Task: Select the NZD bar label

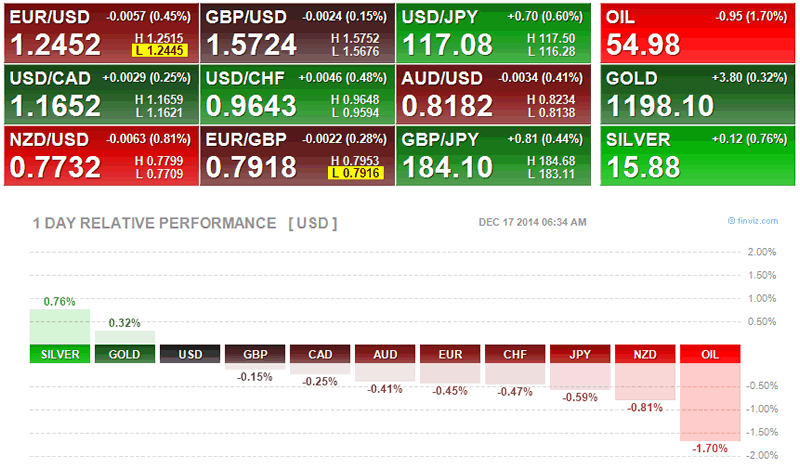Action: coord(645,354)
